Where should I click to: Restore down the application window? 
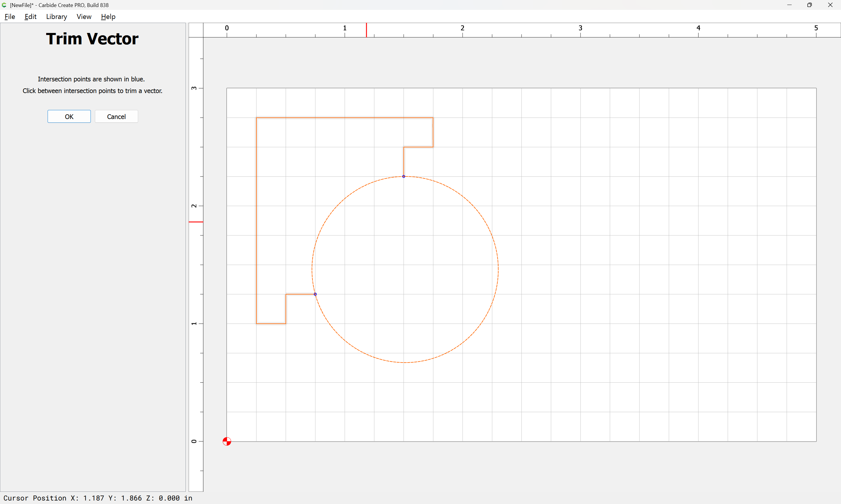click(x=809, y=5)
